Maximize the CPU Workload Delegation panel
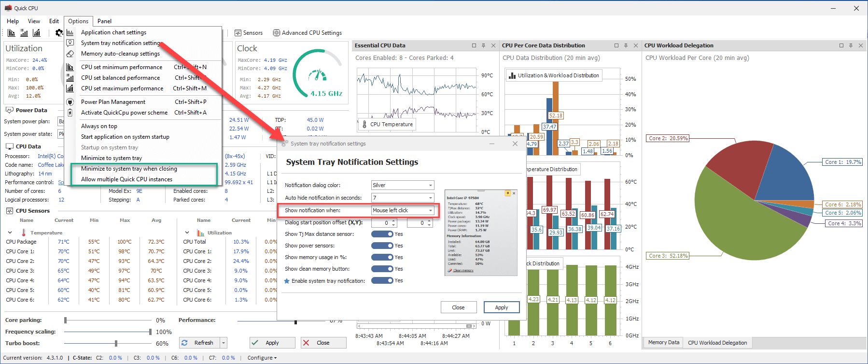 [841, 45]
